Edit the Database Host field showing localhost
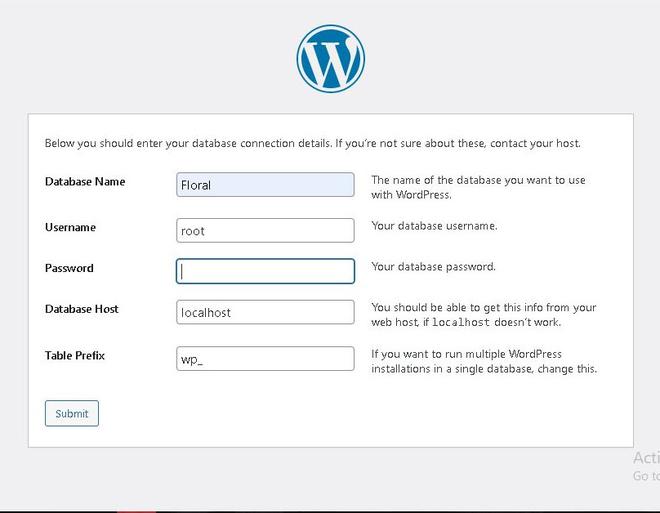 (x=265, y=312)
